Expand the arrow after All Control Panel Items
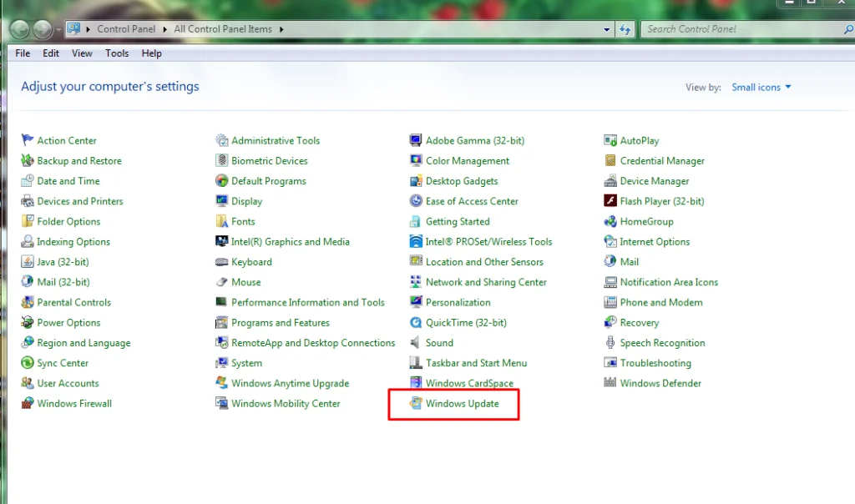 click(x=281, y=29)
